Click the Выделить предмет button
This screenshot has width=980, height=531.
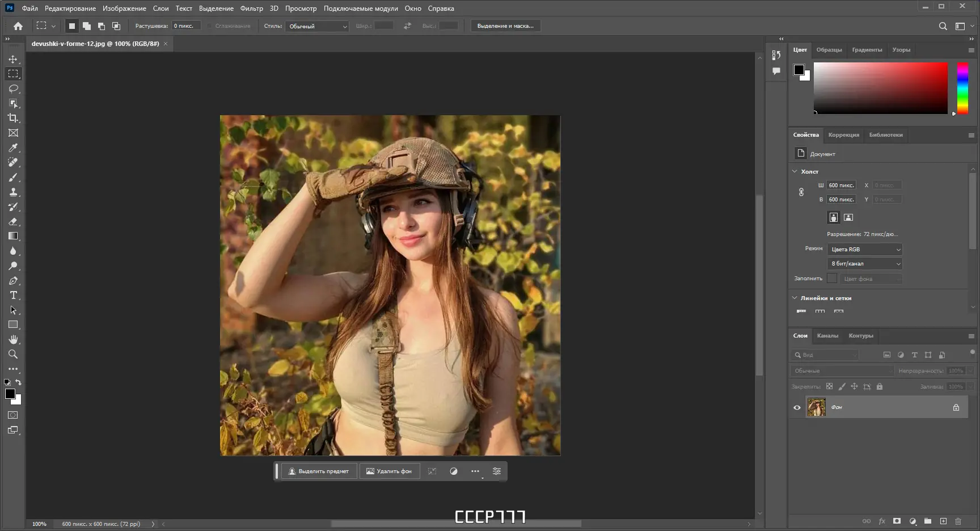pos(319,471)
